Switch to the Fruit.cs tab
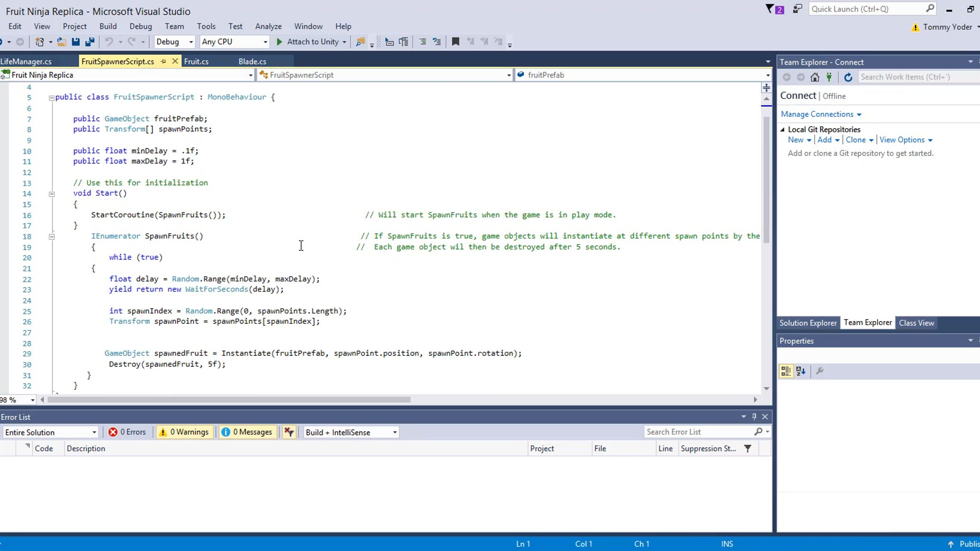Viewport: 980px width, 551px height. tap(196, 61)
